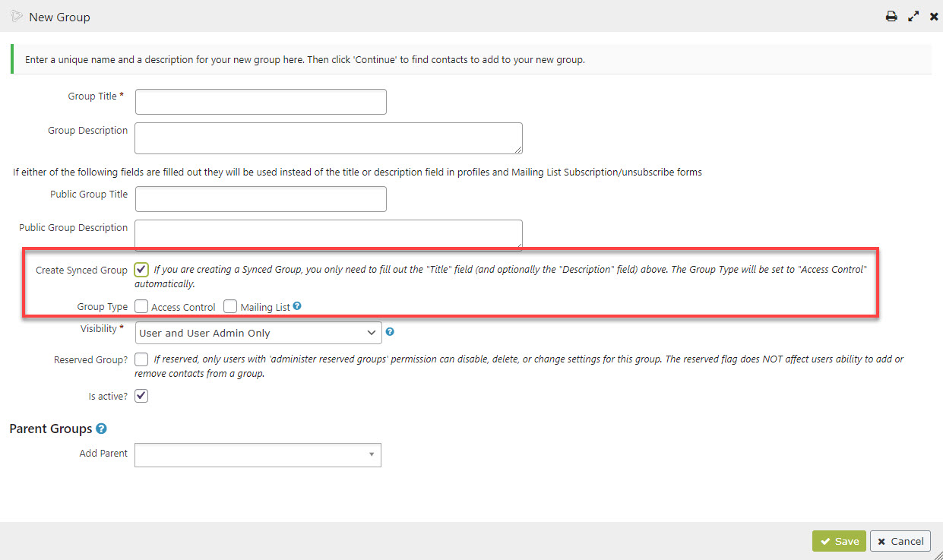
Task: Click the Access Control label
Action: (x=183, y=308)
